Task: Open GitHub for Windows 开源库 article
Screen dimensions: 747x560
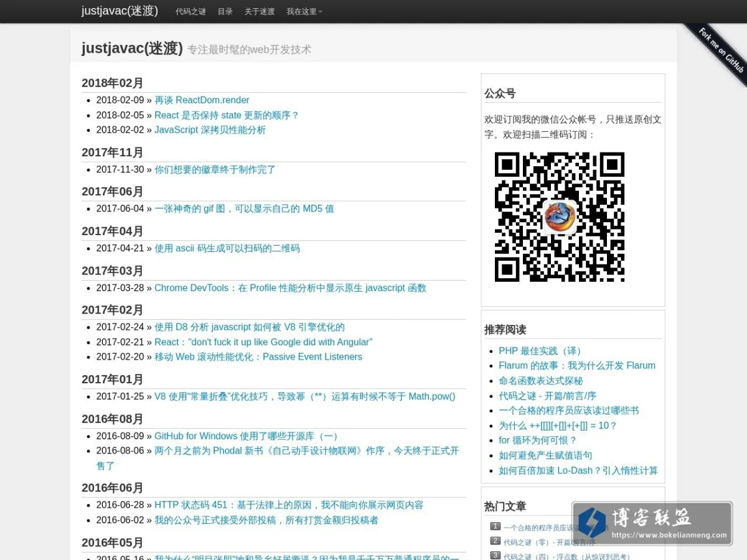Action: [248, 436]
